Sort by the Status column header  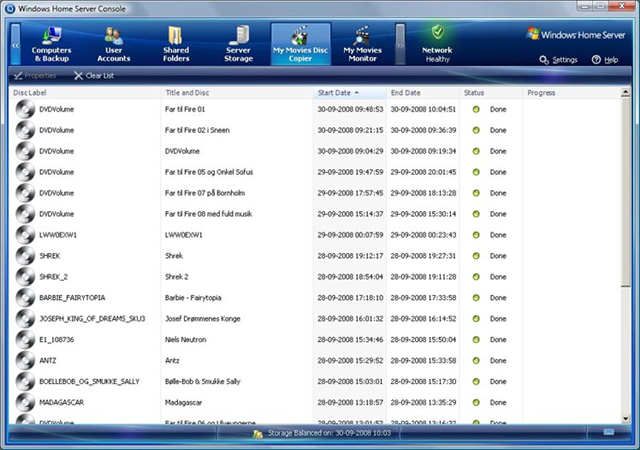(491, 93)
